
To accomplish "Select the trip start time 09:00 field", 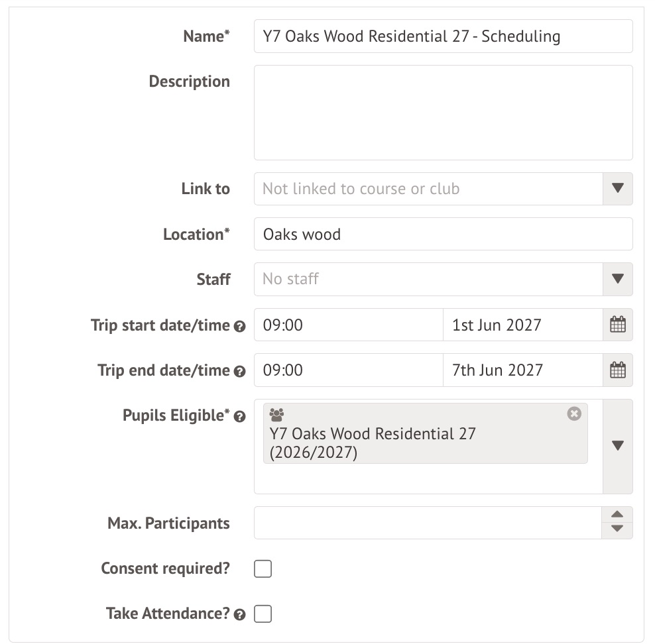I will pos(347,325).
